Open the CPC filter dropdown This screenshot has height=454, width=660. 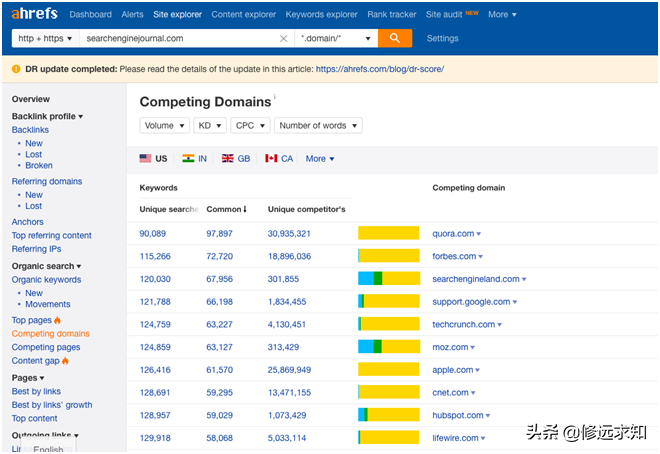click(x=250, y=125)
